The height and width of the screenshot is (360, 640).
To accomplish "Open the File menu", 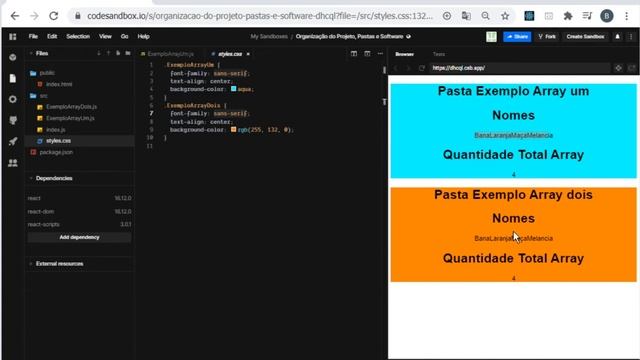I will tap(33, 37).
